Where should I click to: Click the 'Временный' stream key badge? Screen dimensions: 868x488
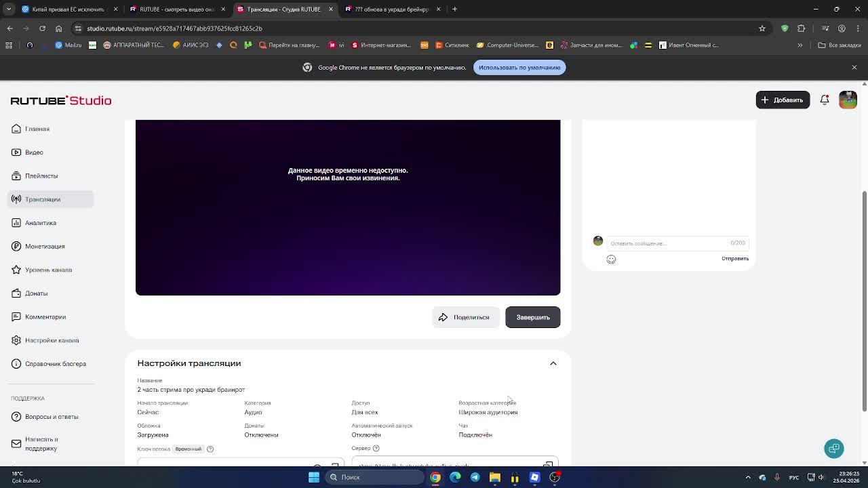pos(188,449)
